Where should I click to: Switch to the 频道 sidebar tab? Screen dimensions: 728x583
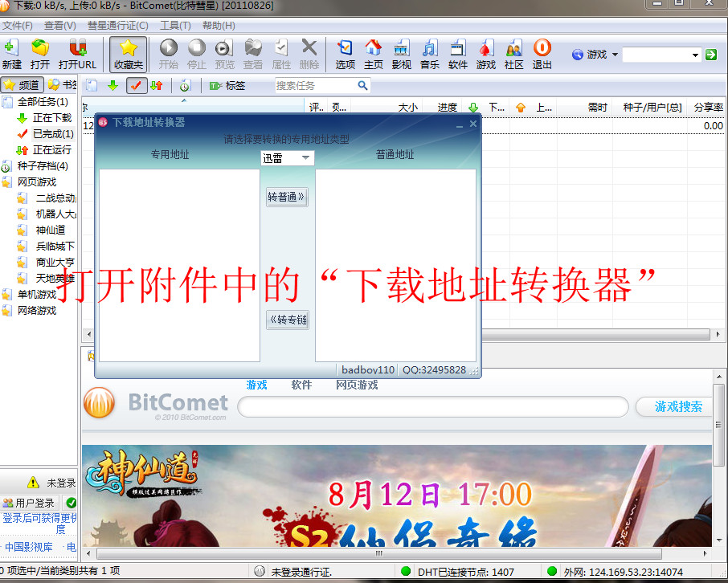[22, 85]
